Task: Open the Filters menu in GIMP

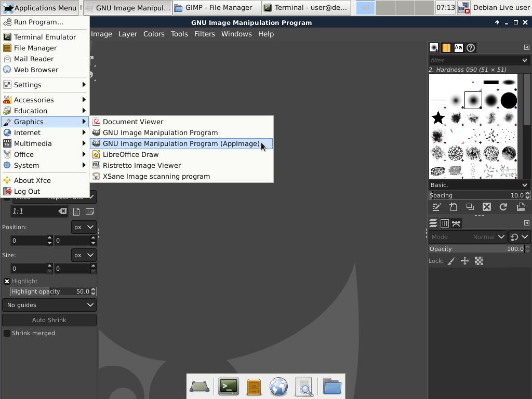Action: tap(204, 34)
